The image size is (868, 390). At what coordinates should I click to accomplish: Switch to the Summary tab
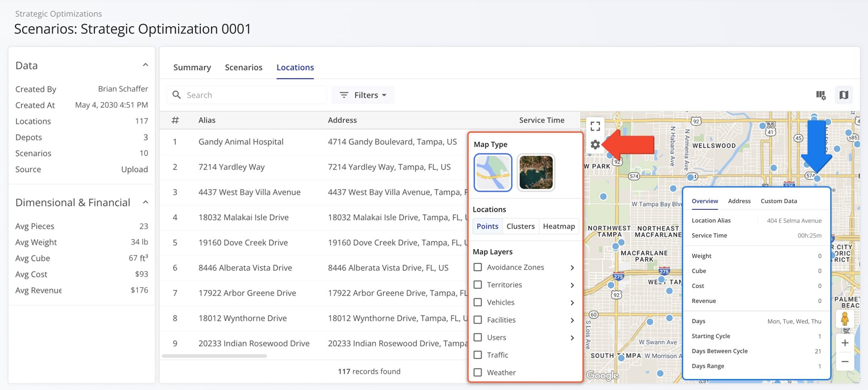coord(192,67)
